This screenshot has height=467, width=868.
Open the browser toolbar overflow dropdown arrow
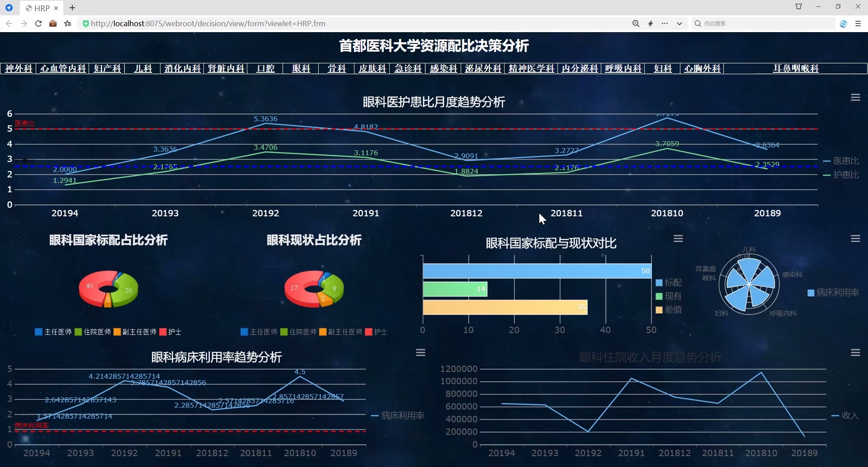[x=679, y=23]
